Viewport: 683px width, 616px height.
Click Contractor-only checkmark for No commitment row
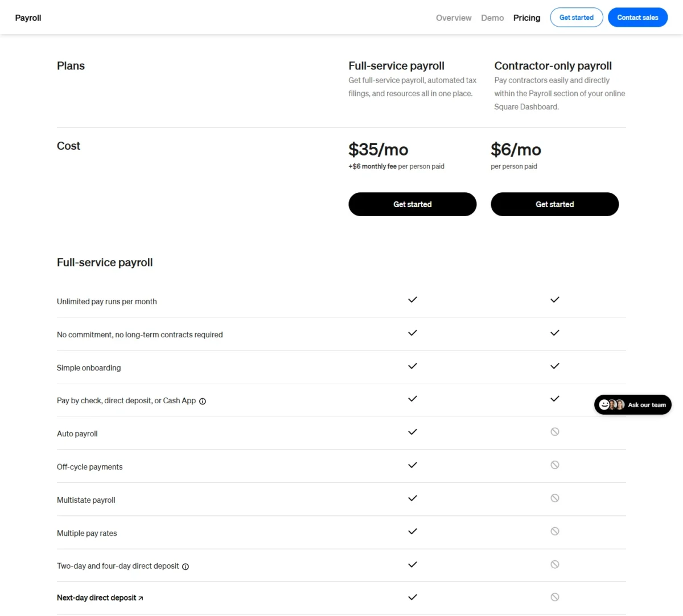(555, 333)
